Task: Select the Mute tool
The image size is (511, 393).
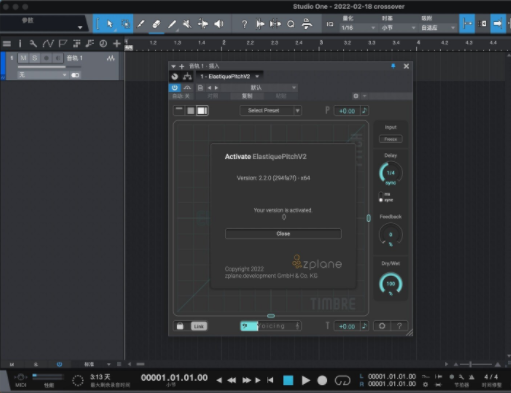Action: pyautogui.click(x=187, y=24)
